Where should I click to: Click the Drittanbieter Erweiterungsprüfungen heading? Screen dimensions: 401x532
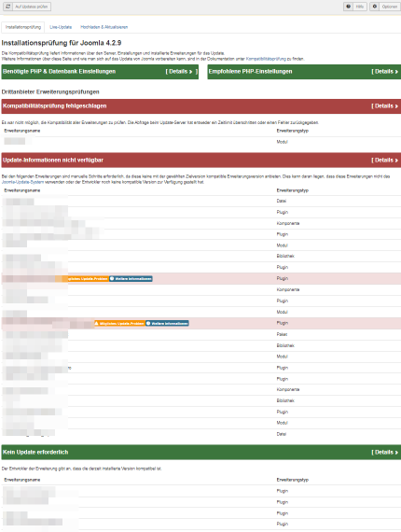50,92
